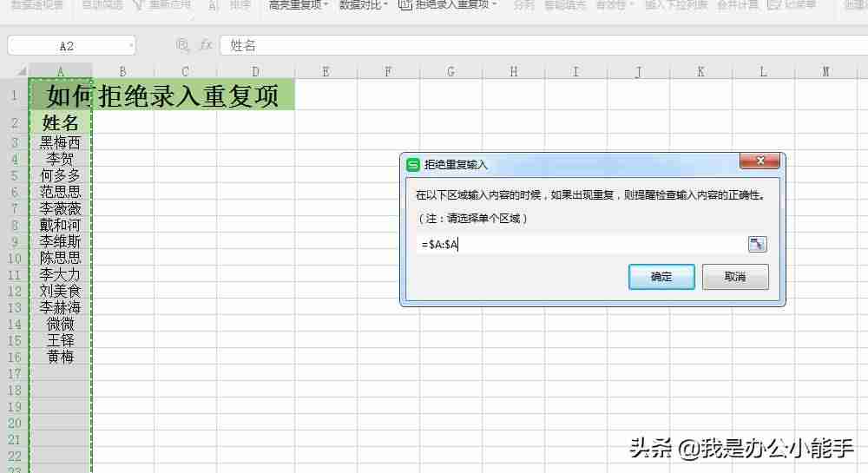
Task: Click the cell containing 李赫海
Action: click(61, 307)
